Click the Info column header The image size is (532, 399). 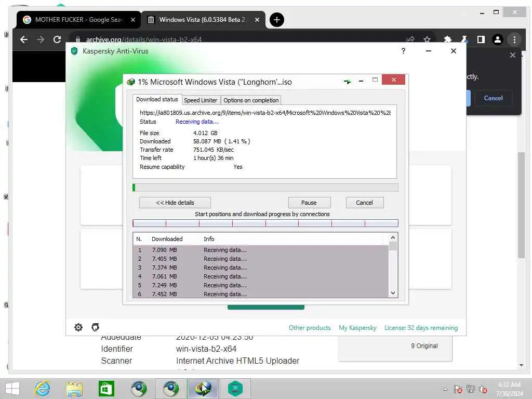[x=209, y=239]
